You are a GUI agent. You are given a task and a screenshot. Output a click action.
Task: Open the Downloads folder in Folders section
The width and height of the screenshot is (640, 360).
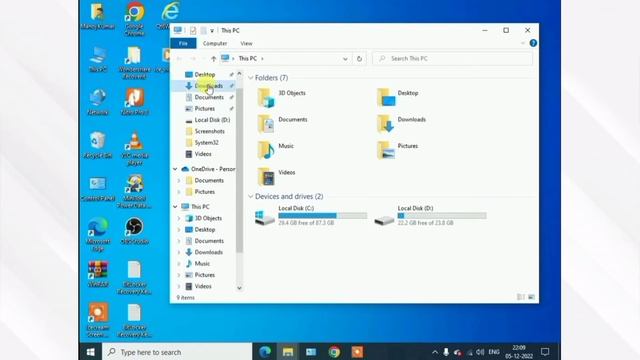401,124
